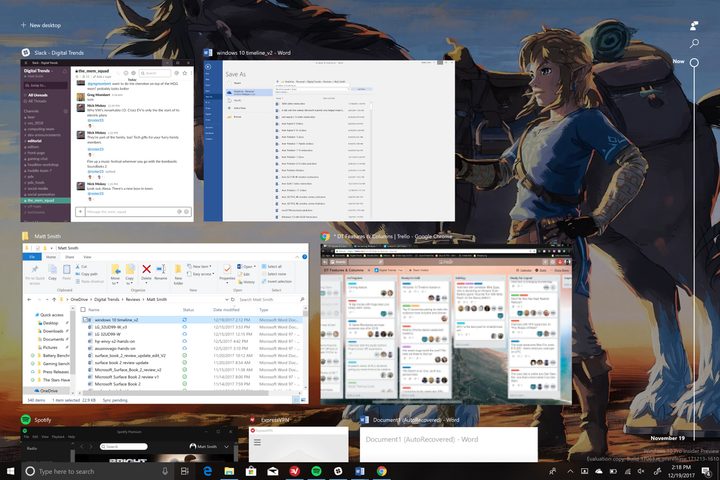The height and width of the screenshot is (480, 720).
Task: Jump to November 19 on the timeline
Action: (667, 438)
